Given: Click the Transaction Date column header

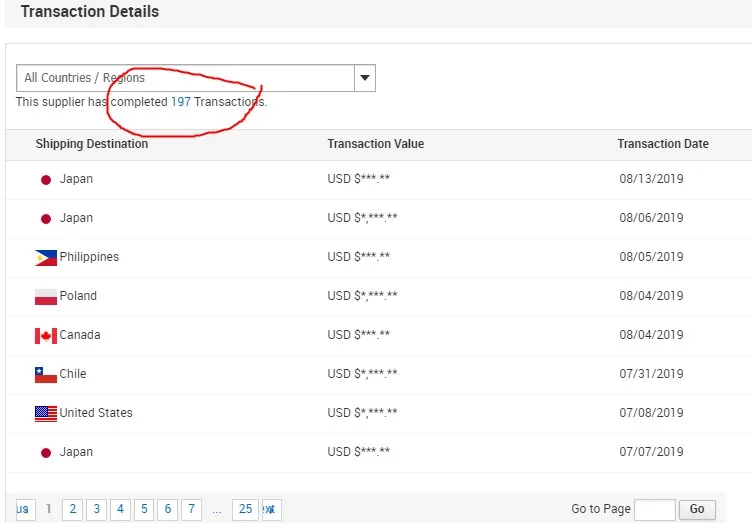Looking at the screenshot, I should [x=662, y=144].
